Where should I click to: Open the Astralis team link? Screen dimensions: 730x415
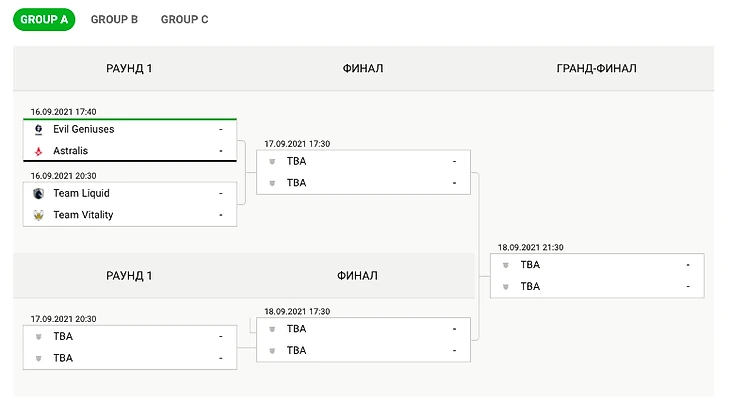coord(73,151)
